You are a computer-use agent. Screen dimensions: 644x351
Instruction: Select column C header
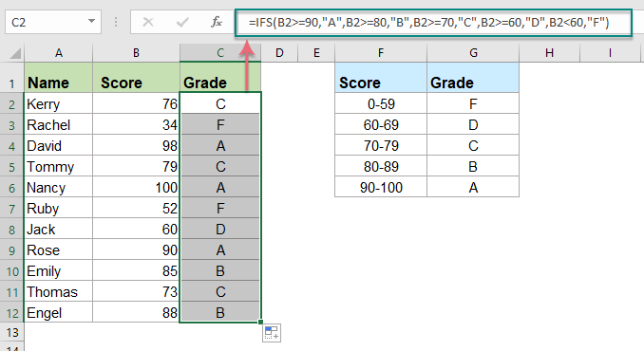(220, 53)
